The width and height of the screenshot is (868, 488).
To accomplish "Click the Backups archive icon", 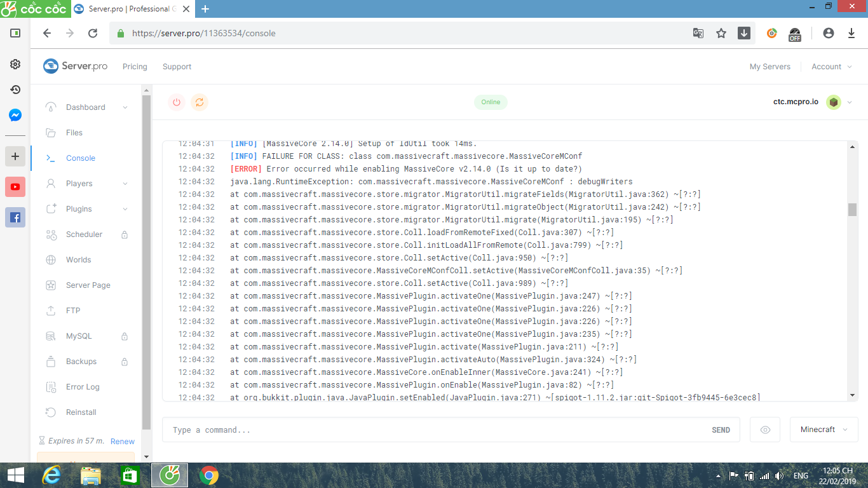I will click(51, 362).
